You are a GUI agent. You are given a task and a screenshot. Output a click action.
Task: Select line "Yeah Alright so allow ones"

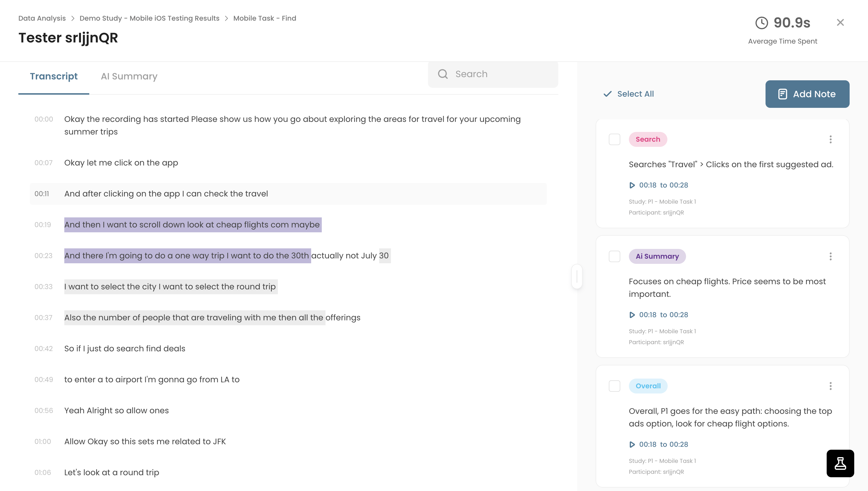(x=117, y=411)
